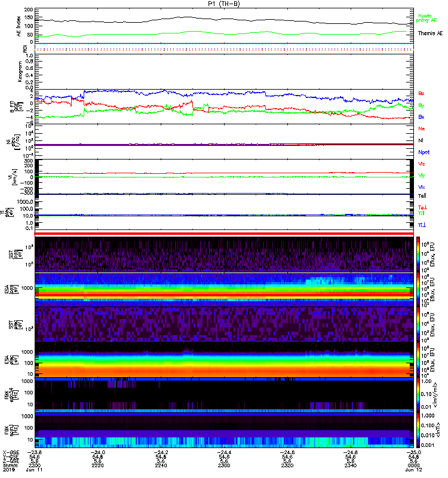The height and width of the screenshot is (478, 448).
Task: Click the <|nT|> color bar unit label
Action: (438, 430)
